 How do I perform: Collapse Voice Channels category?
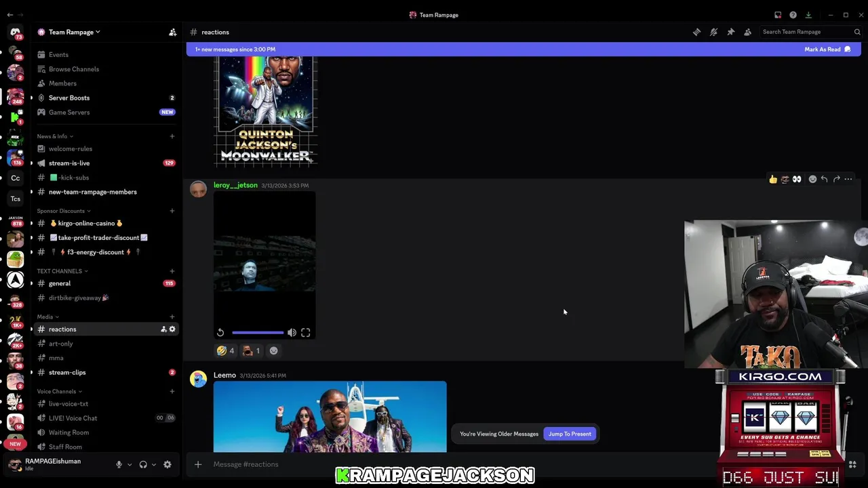tap(59, 391)
